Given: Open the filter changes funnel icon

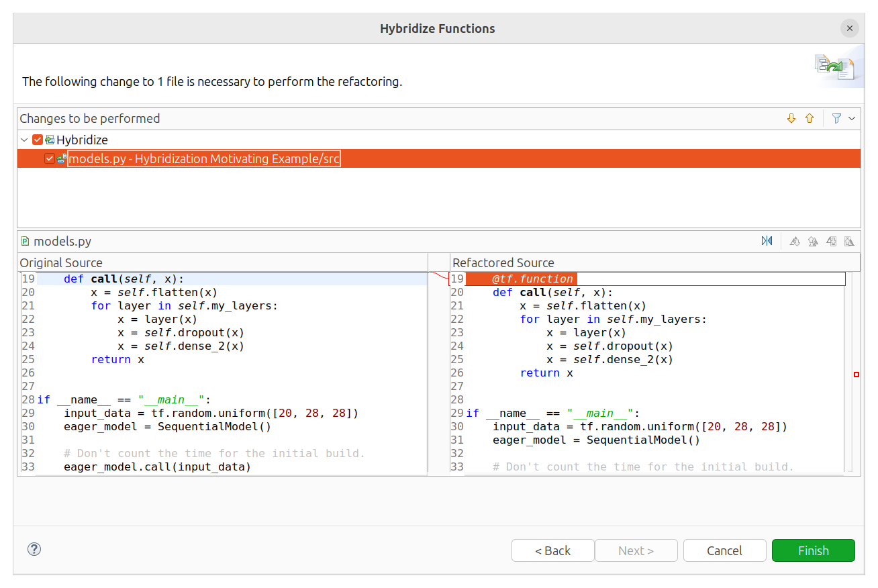Looking at the screenshot, I should click(x=836, y=119).
